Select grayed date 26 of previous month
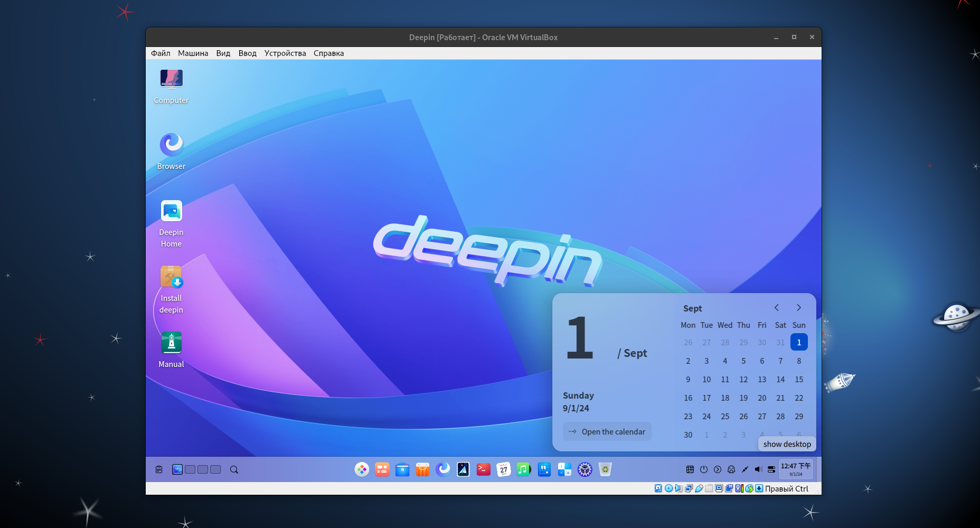 point(688,342)
